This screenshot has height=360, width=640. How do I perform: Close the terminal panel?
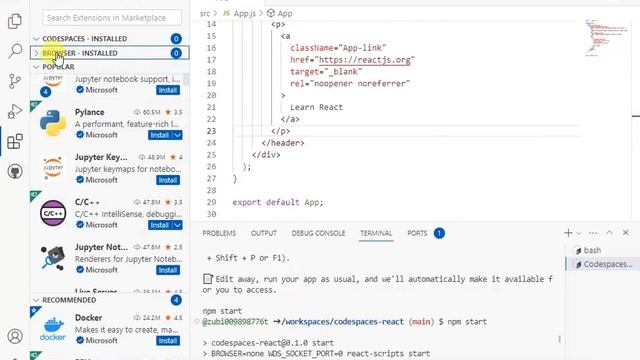tap(626, 233)
